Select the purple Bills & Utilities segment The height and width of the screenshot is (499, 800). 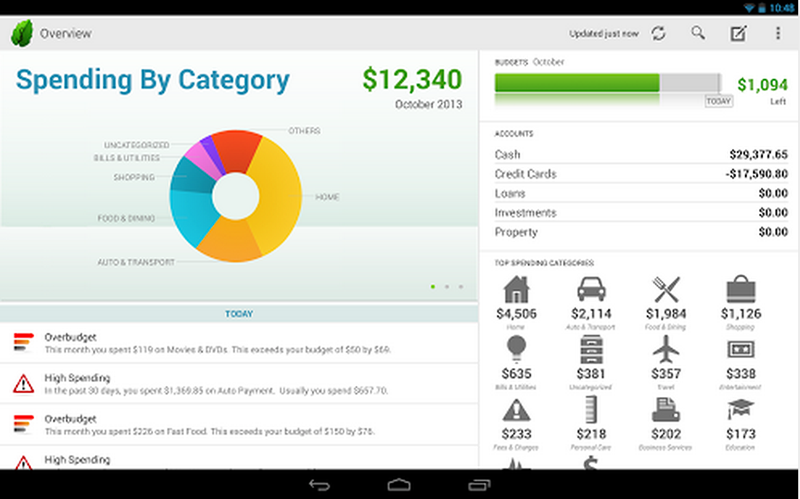pos(213,156)
